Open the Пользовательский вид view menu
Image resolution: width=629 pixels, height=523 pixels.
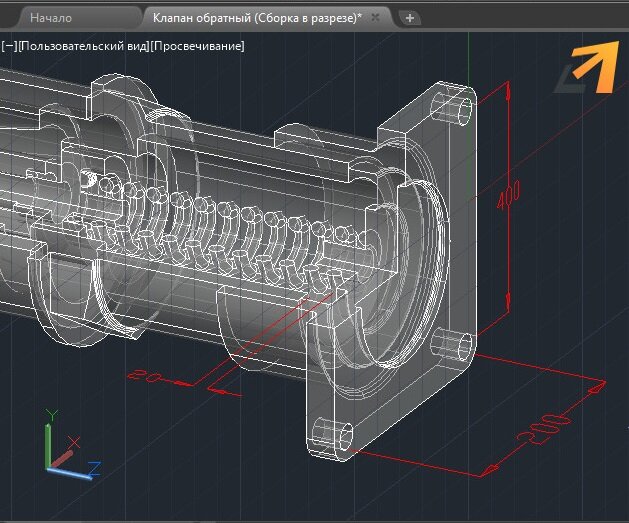pyautogui.click(x=83, y=46)
